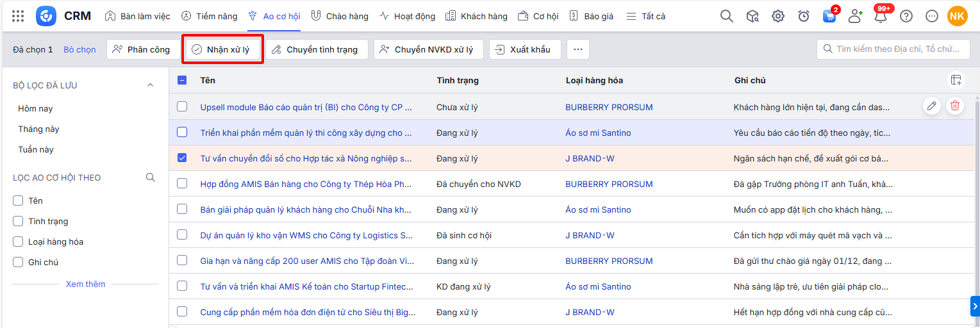
Task: Delete the Upsell module row with trash icon
Action: (x=955, y=106)
